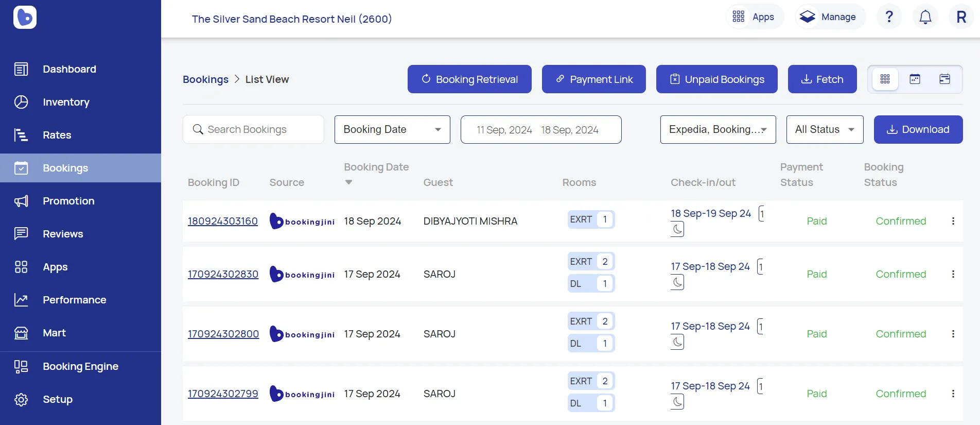Open the user profile avatar R
Screen dimensions: 980x425
coord(960,17)
